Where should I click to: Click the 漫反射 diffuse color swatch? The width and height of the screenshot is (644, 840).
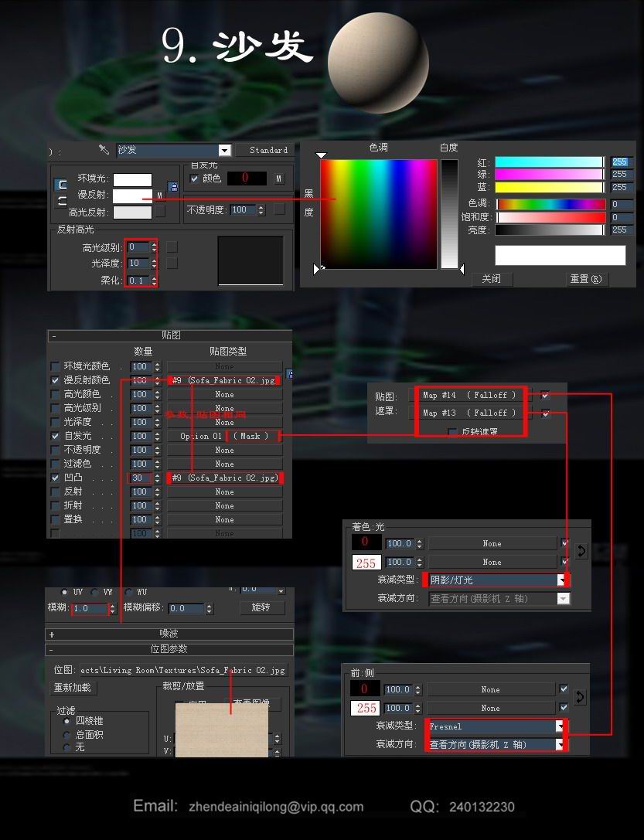tap(132, 196)
